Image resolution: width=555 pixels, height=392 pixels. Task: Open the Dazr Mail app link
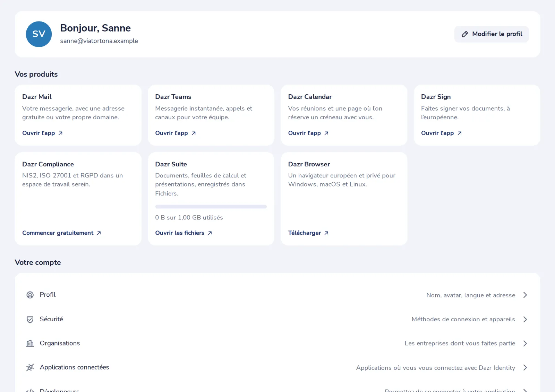click(42, 133)
